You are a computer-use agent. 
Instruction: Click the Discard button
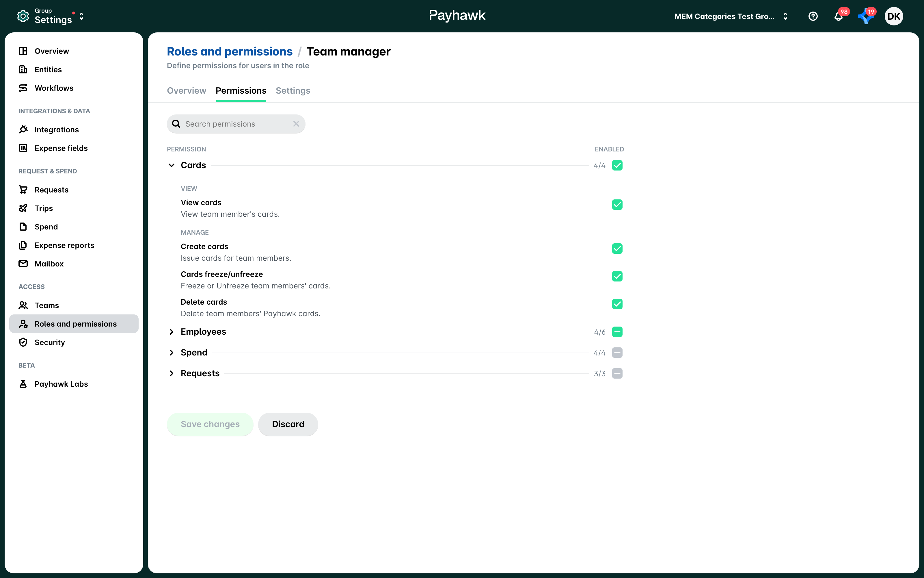(288, 424)
